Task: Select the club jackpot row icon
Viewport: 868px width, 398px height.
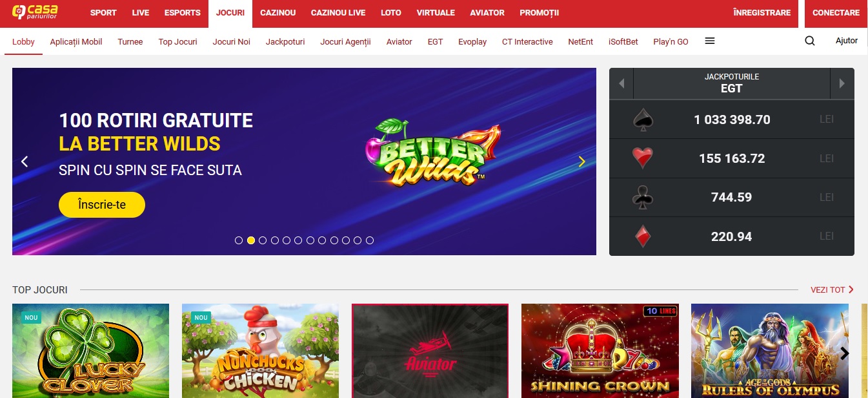Action: (643, 197)
